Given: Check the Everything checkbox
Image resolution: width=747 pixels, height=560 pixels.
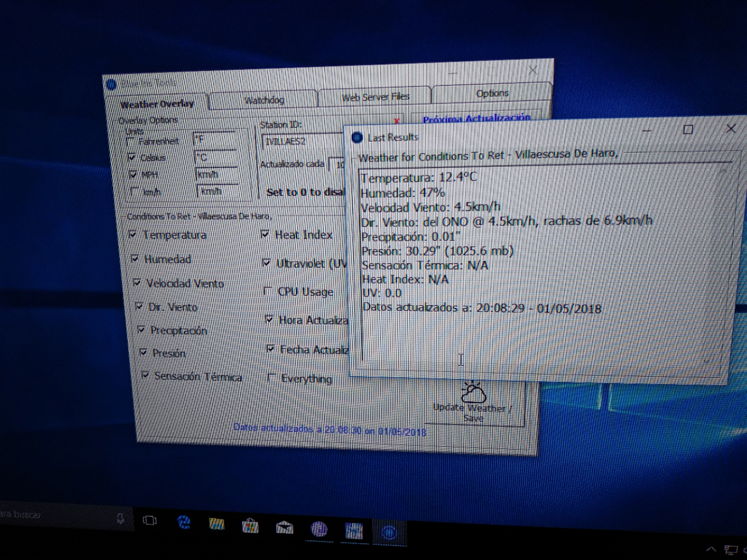Looking at the screenshot, I should (x=271, y=378).
